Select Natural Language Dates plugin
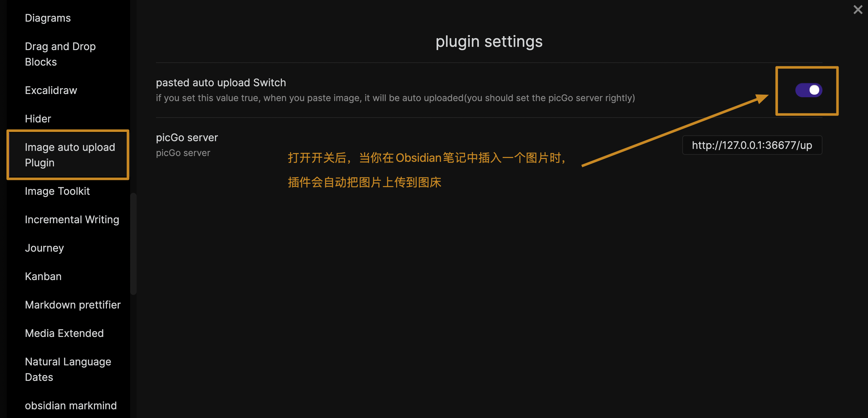This screenshot has height=418, width=868. tap(68, 369)
